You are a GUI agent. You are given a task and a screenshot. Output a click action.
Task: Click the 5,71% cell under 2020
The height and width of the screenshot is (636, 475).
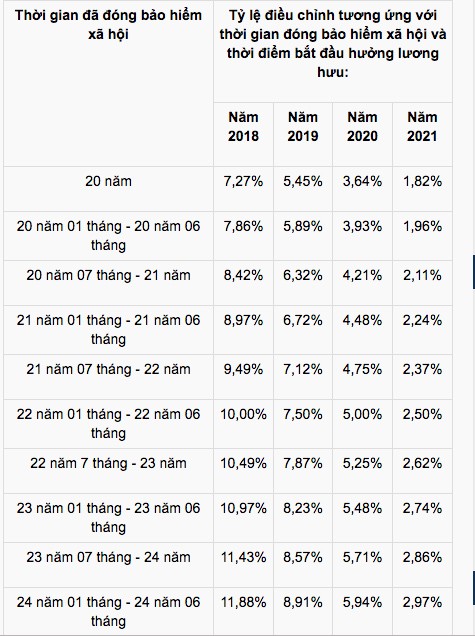362,557
